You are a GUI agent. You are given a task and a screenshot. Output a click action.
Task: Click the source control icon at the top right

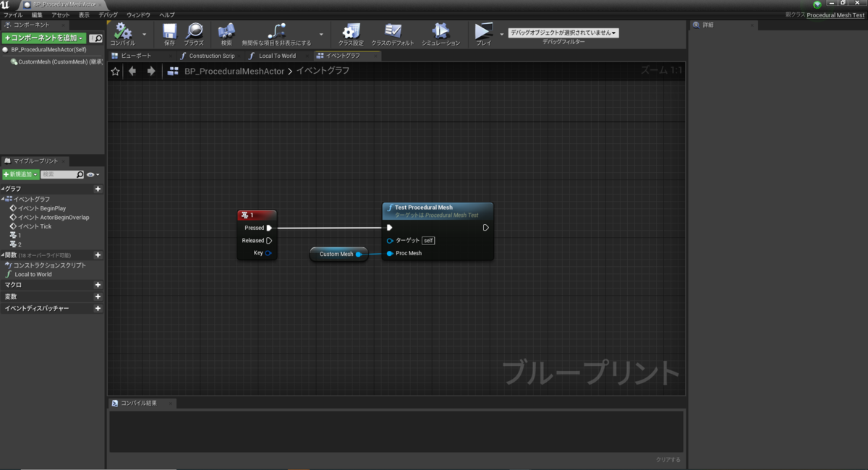coord(817,4)
